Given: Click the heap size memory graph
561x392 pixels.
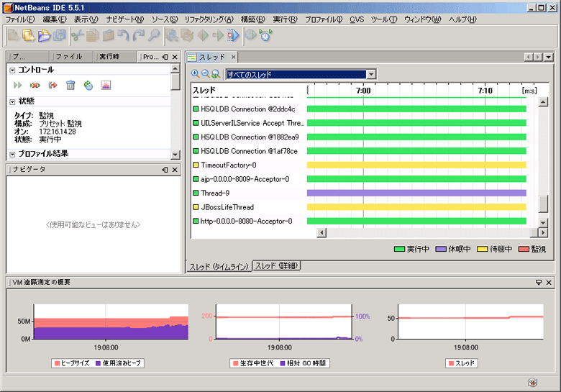Looking at the screenshot, I should click(111, 322).
